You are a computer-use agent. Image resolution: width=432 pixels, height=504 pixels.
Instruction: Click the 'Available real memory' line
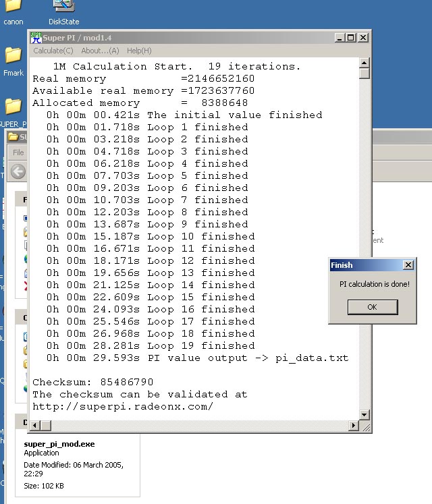(144, 91)
